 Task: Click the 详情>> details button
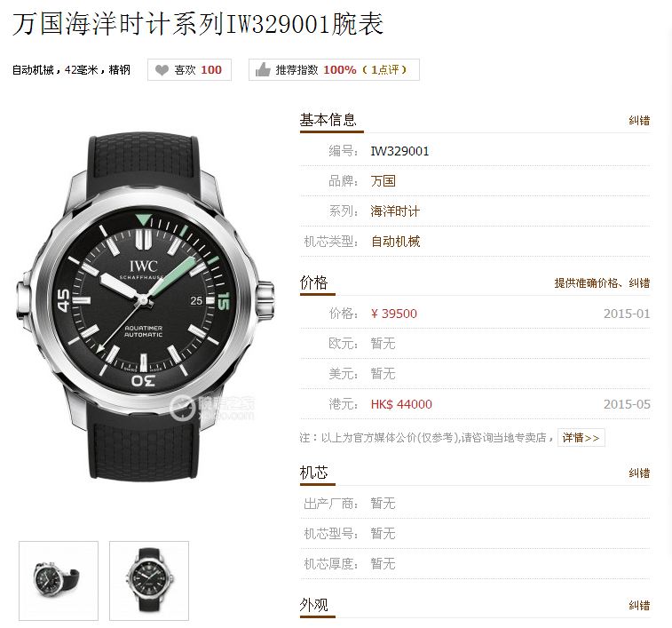tap(581, 438)
